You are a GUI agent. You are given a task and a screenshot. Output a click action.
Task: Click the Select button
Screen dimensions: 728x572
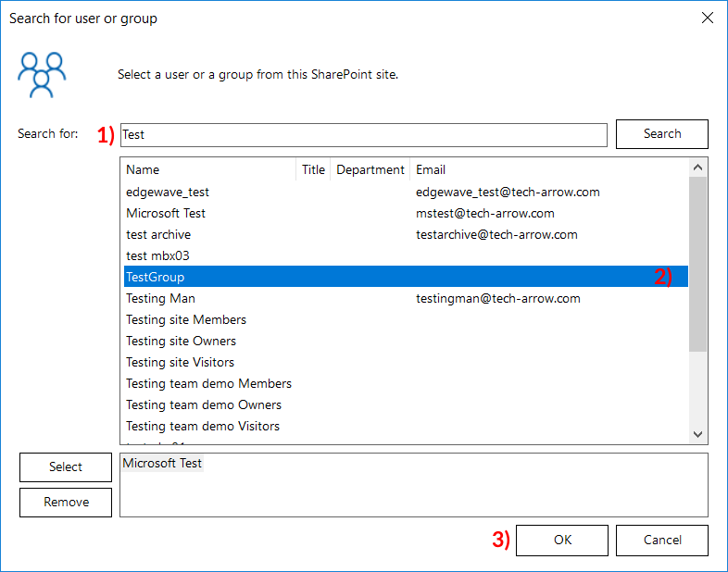pos(66,467)
